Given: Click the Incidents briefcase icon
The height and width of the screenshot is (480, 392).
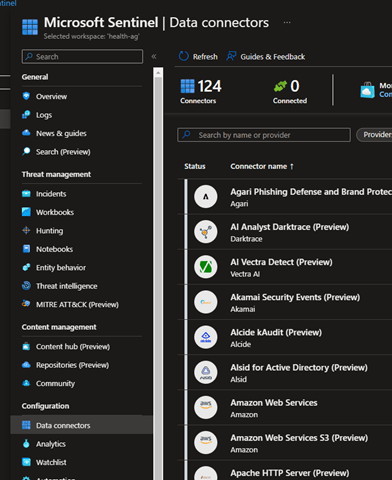Looking at the screenshot, I should click(x=26, y=194).
